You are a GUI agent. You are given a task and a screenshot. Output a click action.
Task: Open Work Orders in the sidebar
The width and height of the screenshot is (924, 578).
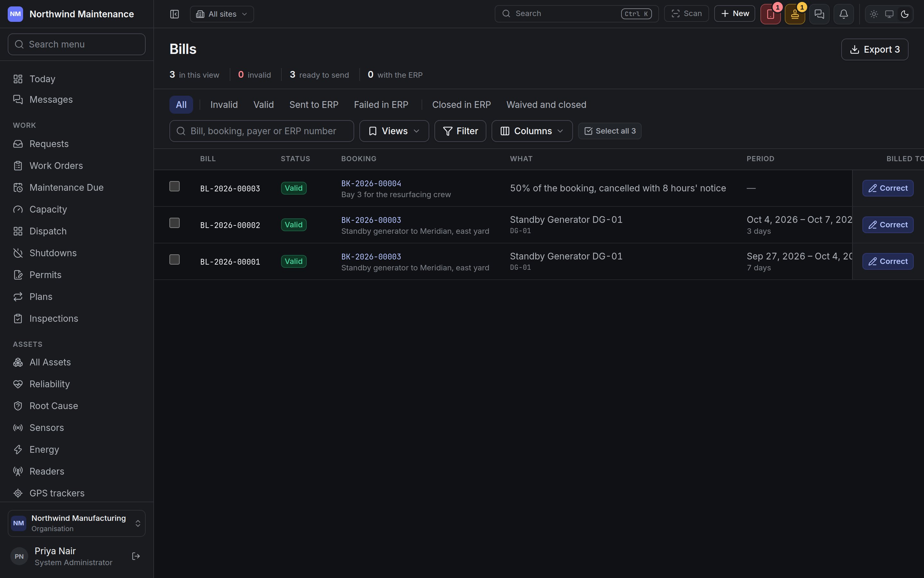(x=76, y=165)
